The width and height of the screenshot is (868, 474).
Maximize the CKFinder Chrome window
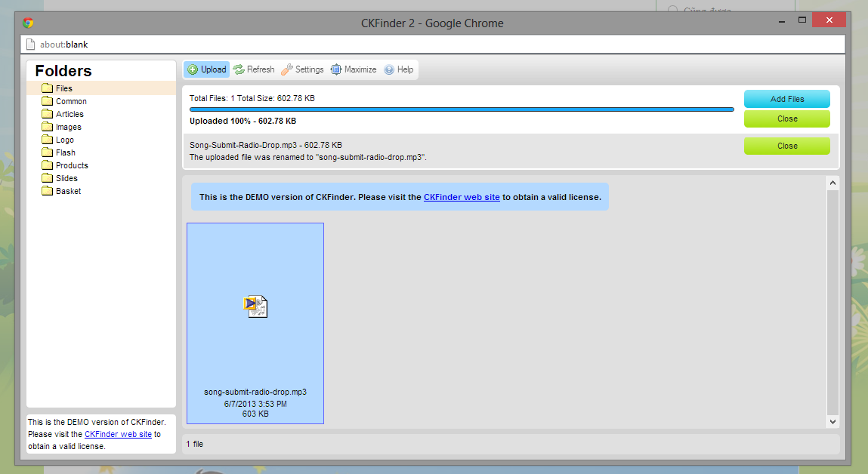(x=802, y=20)
